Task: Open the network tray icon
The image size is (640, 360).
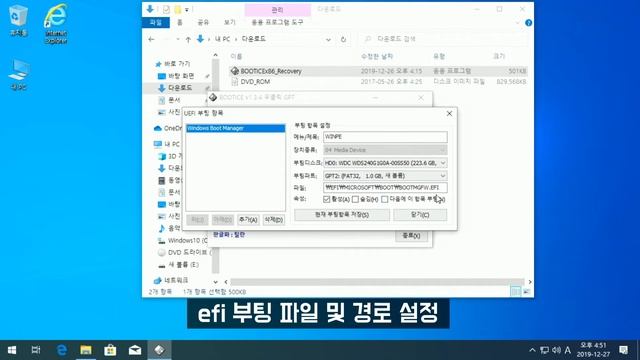Action: click(x=544, y=350)
